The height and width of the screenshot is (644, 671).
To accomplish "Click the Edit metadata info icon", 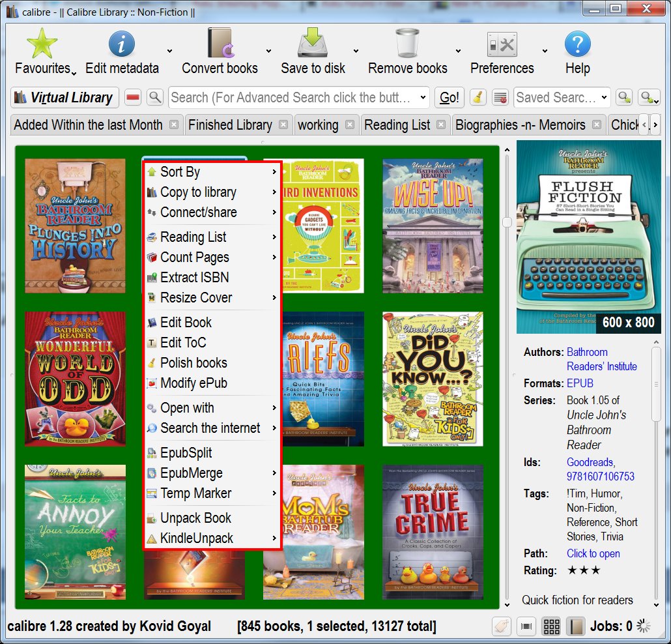I will pyautogui.click(x=122, y=43).
